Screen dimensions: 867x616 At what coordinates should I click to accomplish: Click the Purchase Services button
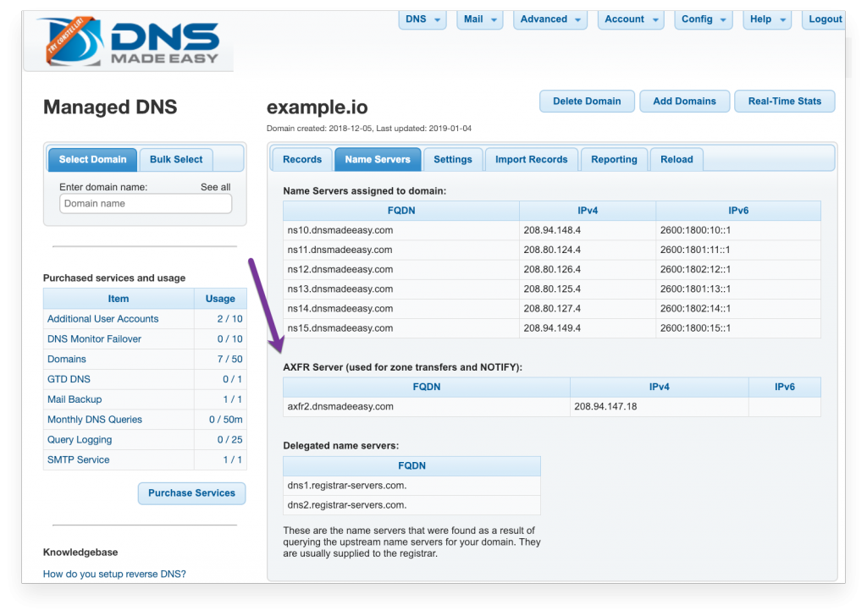pos(191,492)
